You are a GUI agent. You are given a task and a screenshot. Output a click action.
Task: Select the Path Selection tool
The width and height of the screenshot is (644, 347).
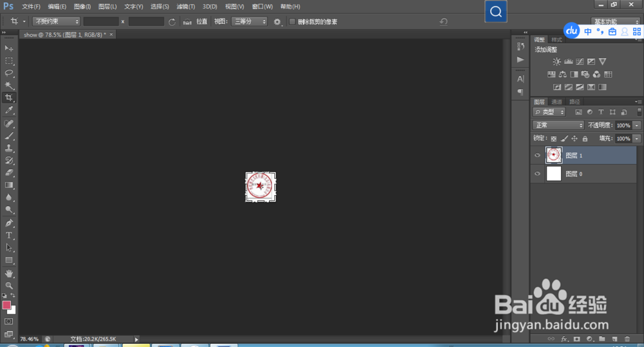8,248
